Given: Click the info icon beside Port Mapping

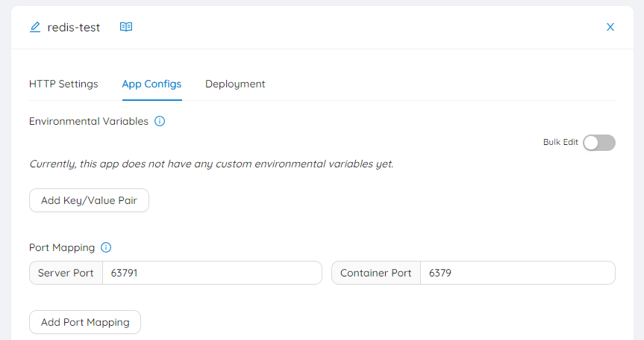Looking at the screenshot, I should (106, 247).
